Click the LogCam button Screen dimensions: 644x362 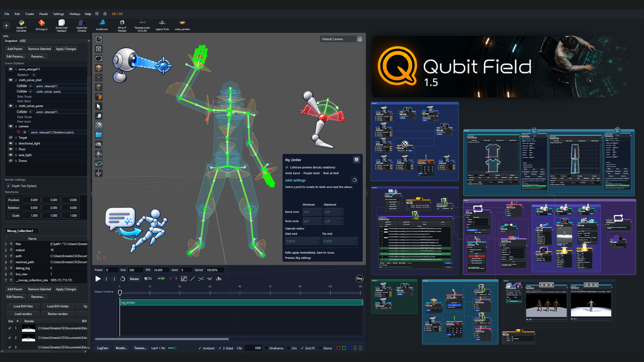(x=103, y=348)
